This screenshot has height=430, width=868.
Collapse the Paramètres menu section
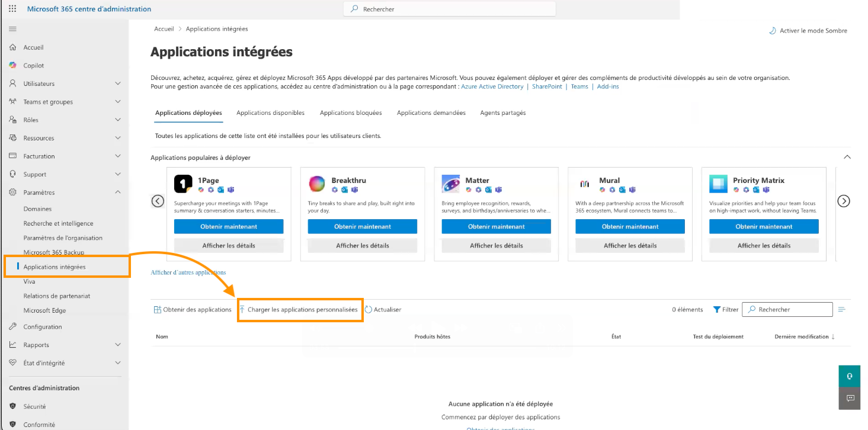click(x=117, y=192)
